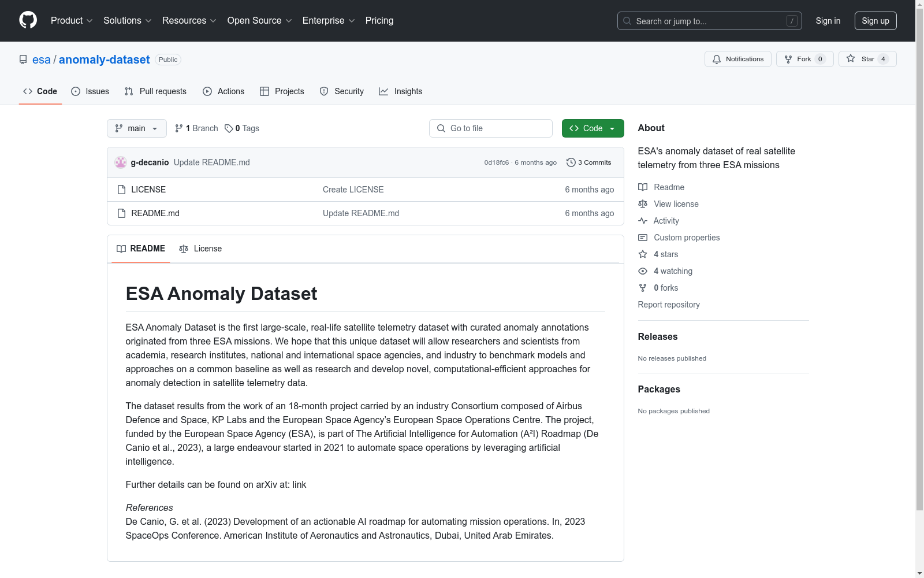
Task: Click the history clock icon by Commits
Action: tap(571, 162)
